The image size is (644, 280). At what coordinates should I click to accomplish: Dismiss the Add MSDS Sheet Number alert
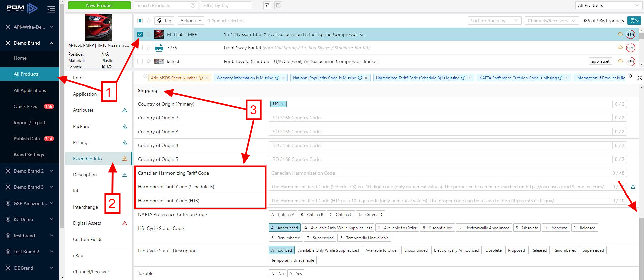click(207, 78)
